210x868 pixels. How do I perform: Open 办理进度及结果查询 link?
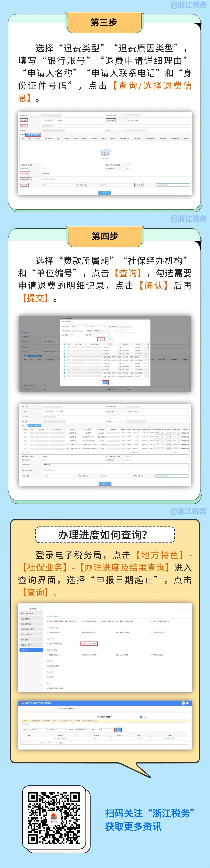pos(89,644)
